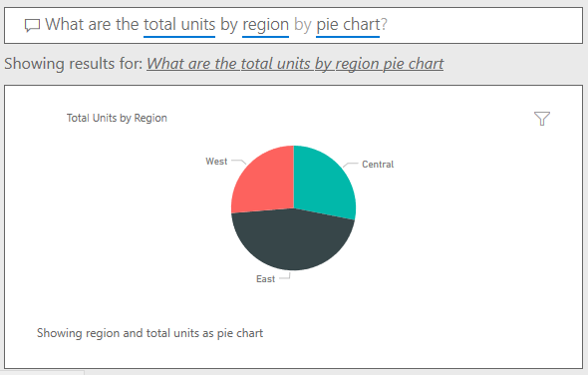Click the 'Total Units by Region' chart title
The image size is (588, 375).
point(117,118)
